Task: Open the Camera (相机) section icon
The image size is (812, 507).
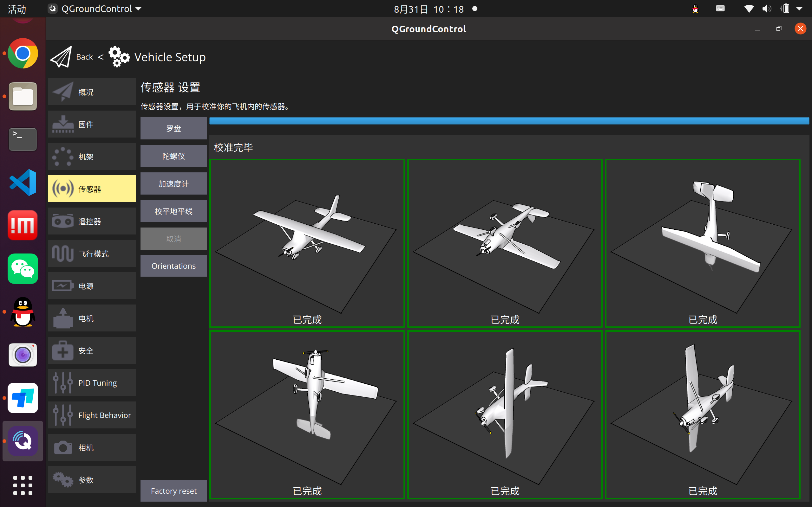Action: click(x=63, y=448)
